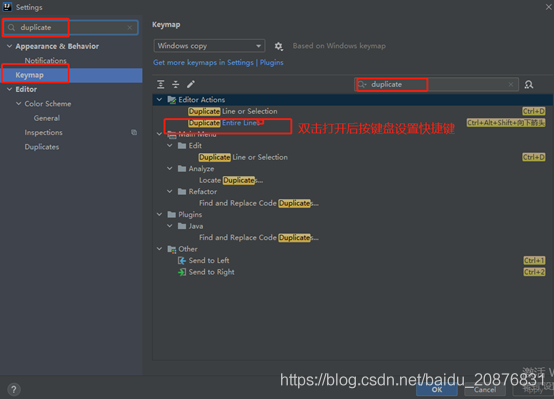Select Duplicate Line or Selection under Editor Actions
The image size is (554, 399).
[233, 111]
